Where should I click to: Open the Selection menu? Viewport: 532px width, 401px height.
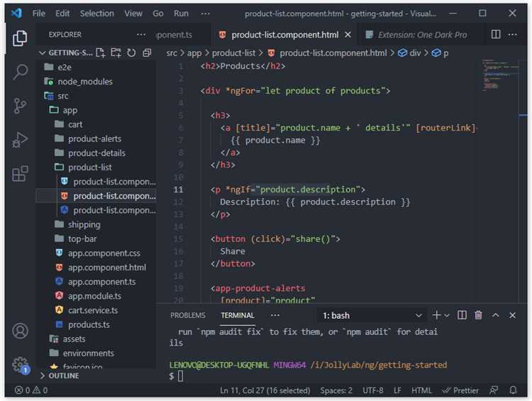pos(96,13)
